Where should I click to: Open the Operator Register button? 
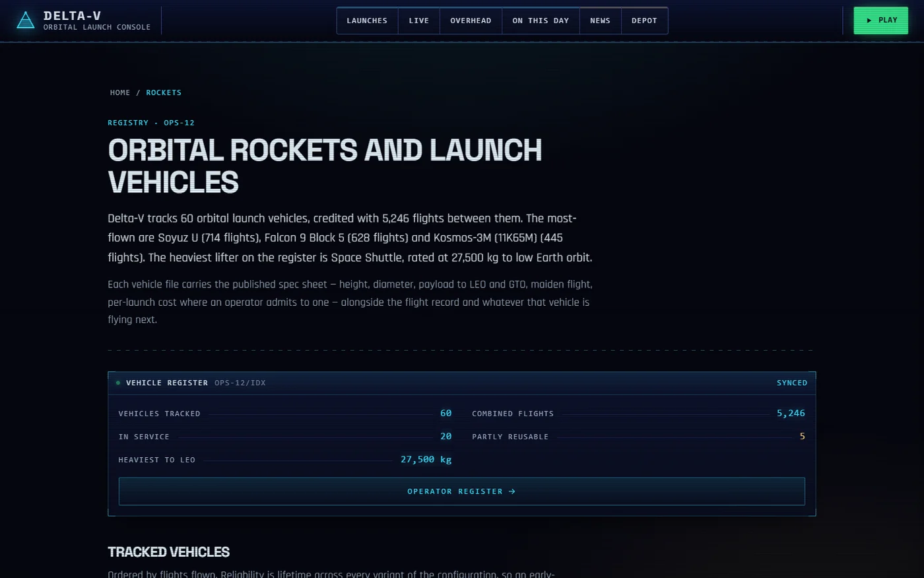click(462, 491)
